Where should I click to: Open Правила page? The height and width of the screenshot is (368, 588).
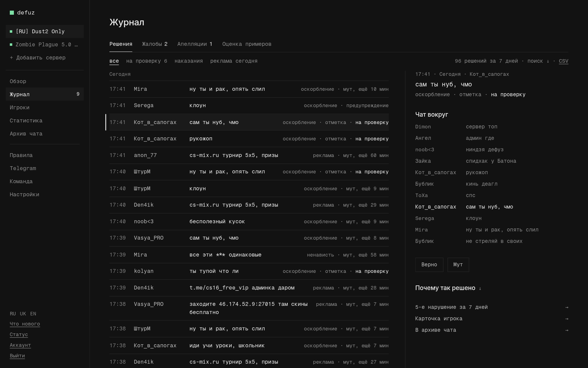point(45,155)
